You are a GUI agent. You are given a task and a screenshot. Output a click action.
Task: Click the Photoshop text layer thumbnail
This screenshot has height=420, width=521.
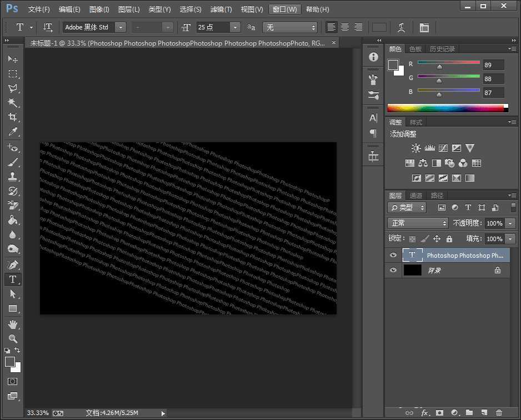pos(412,255)
